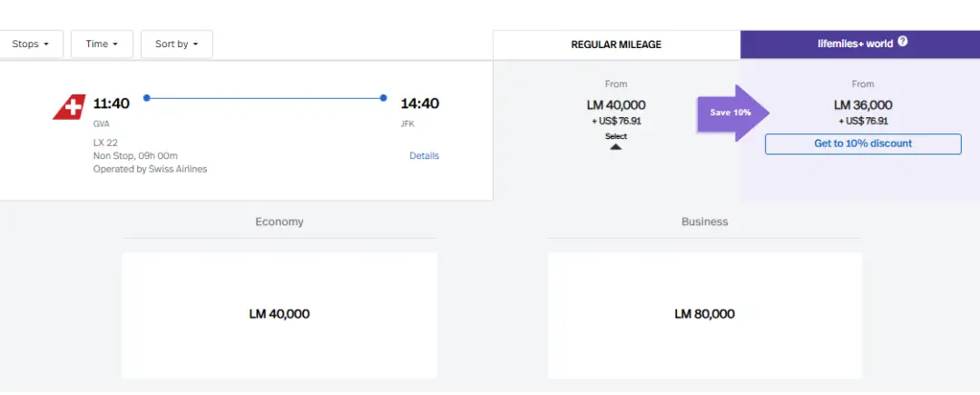Viewport: 980px width, 395px height.
Task: Click the Swiss Airlines logo icon
Action: [69, 107]
